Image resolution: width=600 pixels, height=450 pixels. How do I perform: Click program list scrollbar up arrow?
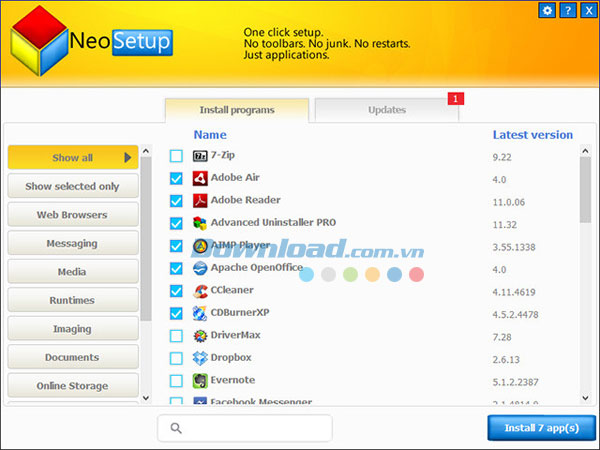click(x=585, y=149)
